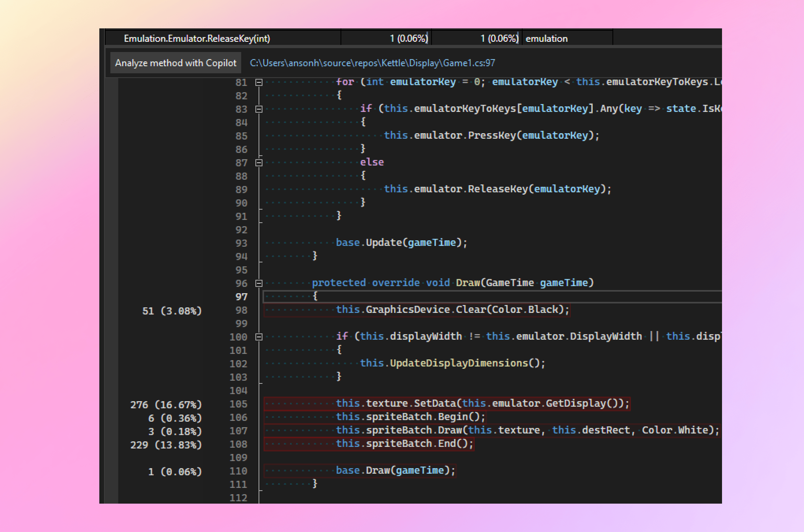This screenshot has width=804, height=532.
Task: Click line number 97 in the gutter
Action: click(241, 296)
